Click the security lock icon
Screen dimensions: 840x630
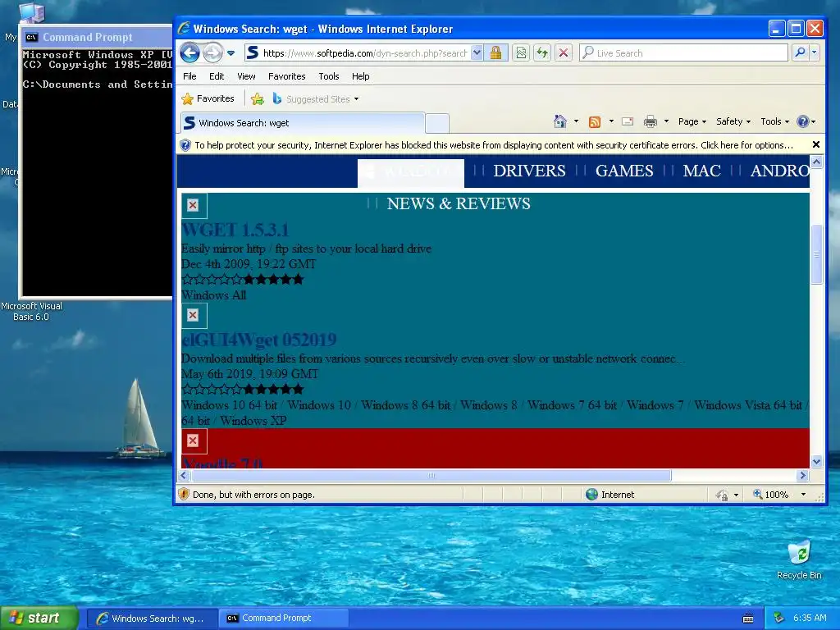coord(495,52)
